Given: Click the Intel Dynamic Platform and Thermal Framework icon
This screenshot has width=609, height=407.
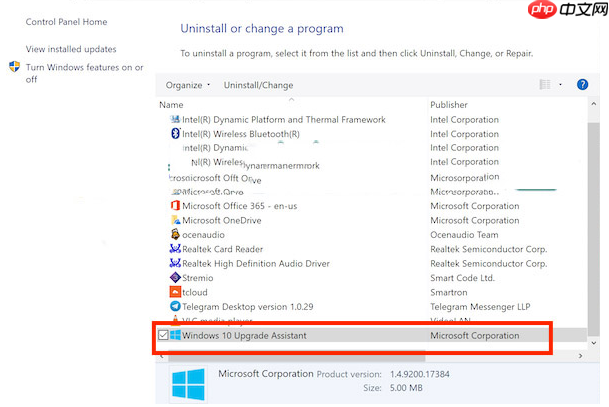Looking at the screenshot, I should coord(175,119).
